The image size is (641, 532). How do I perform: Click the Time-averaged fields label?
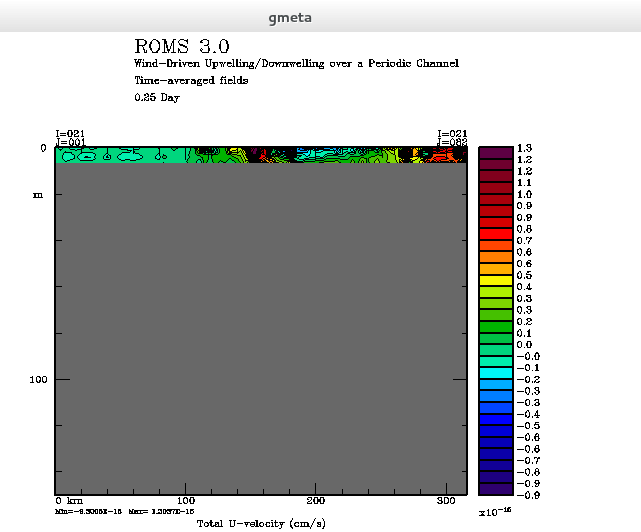pos(191,81)
